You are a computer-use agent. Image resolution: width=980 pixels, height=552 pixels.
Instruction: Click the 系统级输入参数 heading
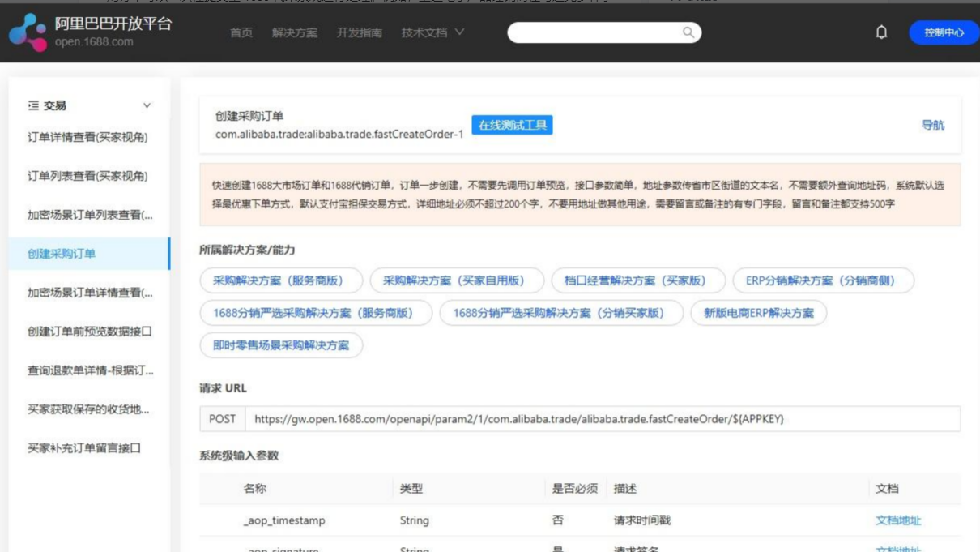coord(239,456)
